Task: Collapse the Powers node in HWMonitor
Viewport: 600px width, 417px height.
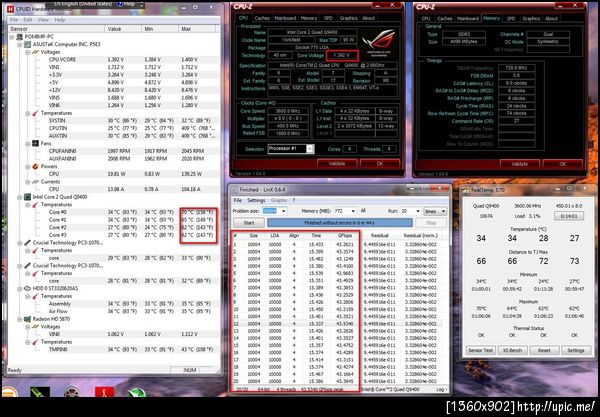Action: pyautogui.click(x=28, y=166)
